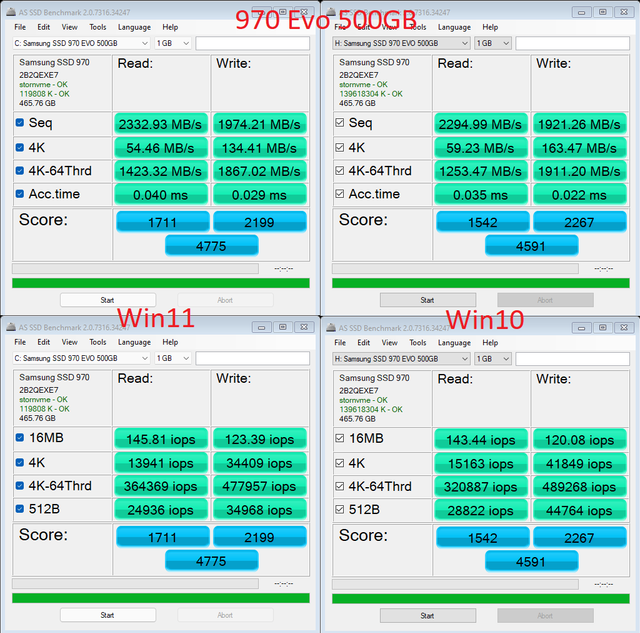Screen dimensions: 640x633
Task: Close the C: drive 16MB window
Action: (x=304, y=327)
